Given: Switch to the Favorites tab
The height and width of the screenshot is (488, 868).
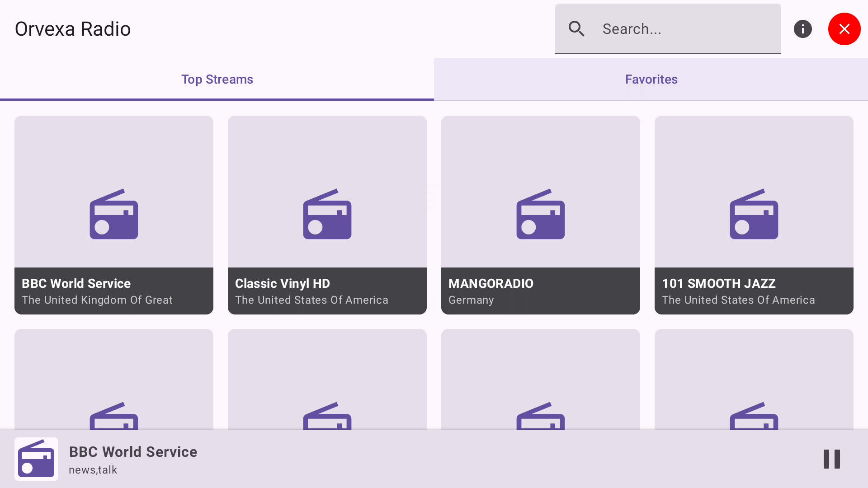Looking at the screenshot, I should click(x=651, y=80).
